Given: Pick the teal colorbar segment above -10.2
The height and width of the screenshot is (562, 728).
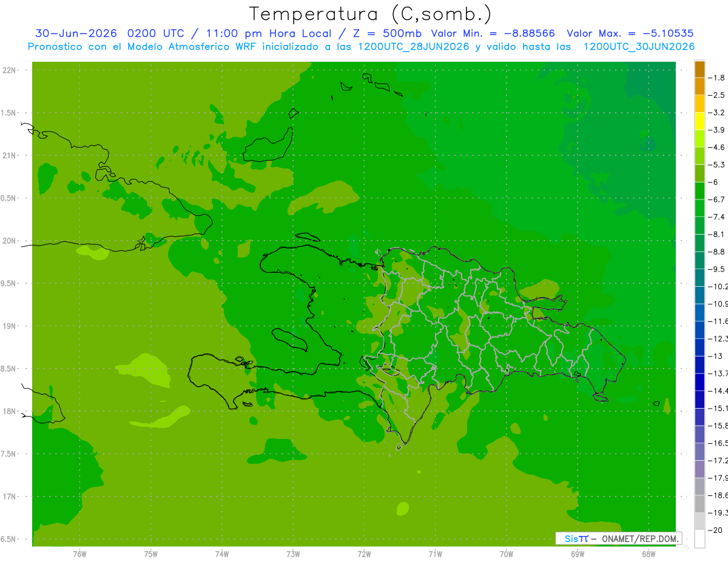Looking at the screenshot, I should (699, 278).
